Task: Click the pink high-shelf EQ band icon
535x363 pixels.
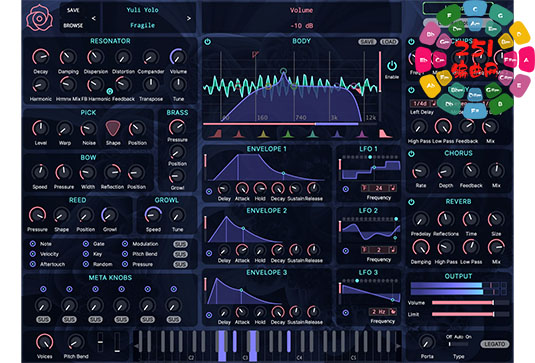Action: click(x=386, y=133)
